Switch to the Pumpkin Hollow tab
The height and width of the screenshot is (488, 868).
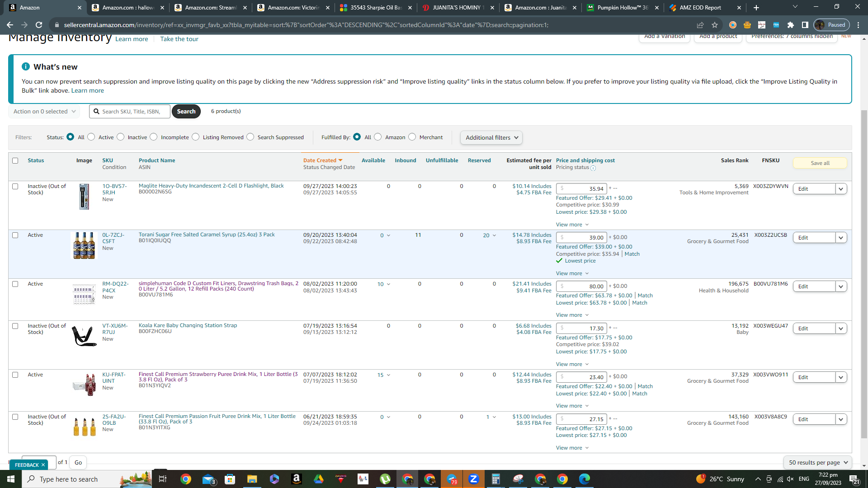click(623, 8)
